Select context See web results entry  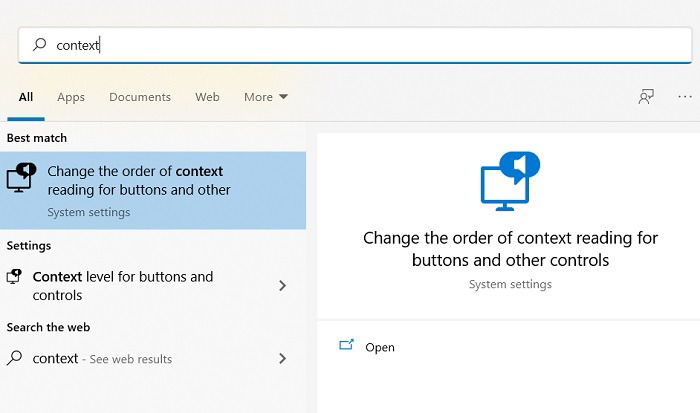tap(153, 359)
